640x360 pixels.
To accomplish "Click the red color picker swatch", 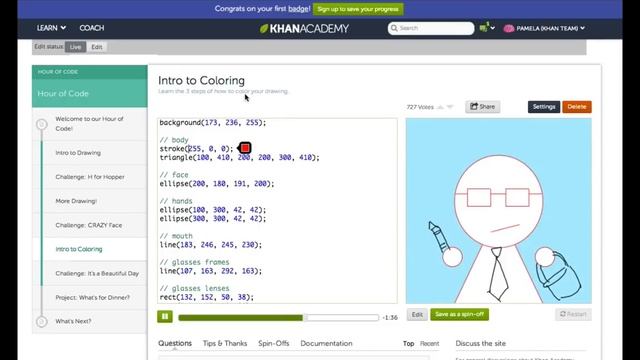I will 245,148.
